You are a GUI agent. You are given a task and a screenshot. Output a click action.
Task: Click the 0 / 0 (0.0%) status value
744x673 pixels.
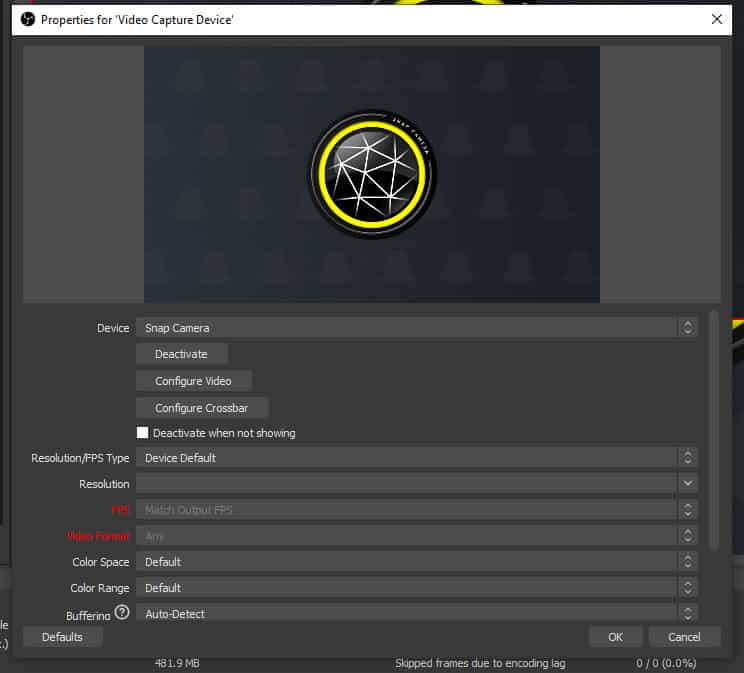pyautogui.click(x=666, y=663)
